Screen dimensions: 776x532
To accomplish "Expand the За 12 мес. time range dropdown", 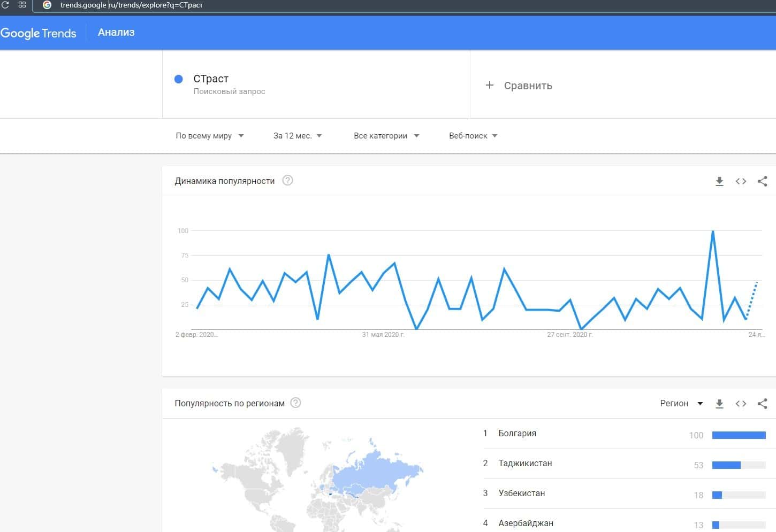I will click(x=298, y=136).
